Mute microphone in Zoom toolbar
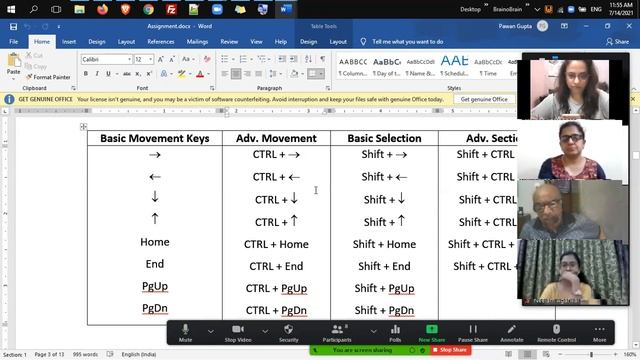The width and height of the screenshot is (640, 360). coord(185,333)
